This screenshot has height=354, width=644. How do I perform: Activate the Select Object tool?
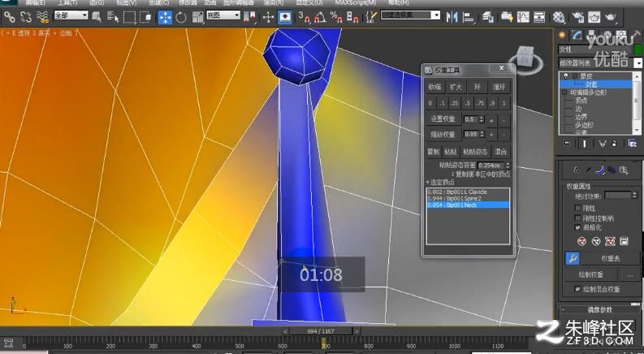[x=97, y=17]
